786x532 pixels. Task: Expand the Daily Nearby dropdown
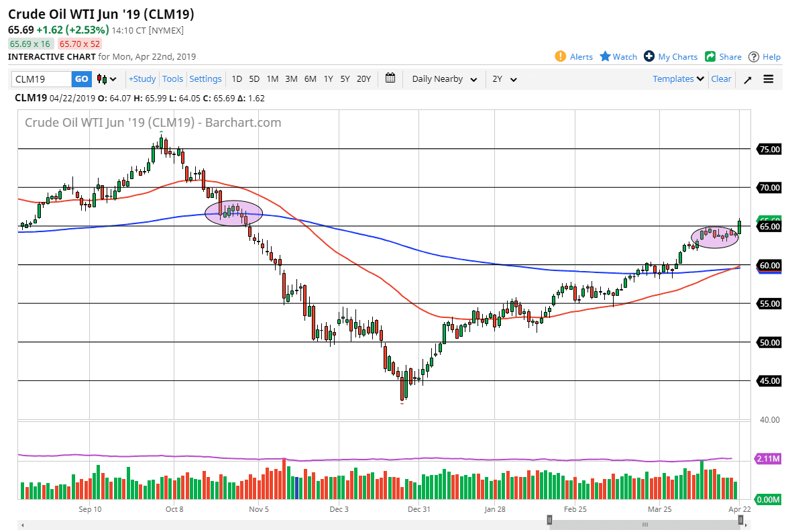point(445,79)
